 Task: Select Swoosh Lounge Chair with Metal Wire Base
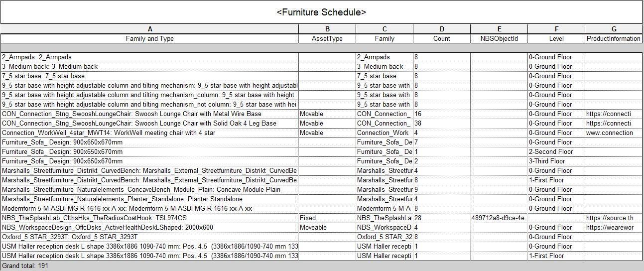tap(149, 114)
